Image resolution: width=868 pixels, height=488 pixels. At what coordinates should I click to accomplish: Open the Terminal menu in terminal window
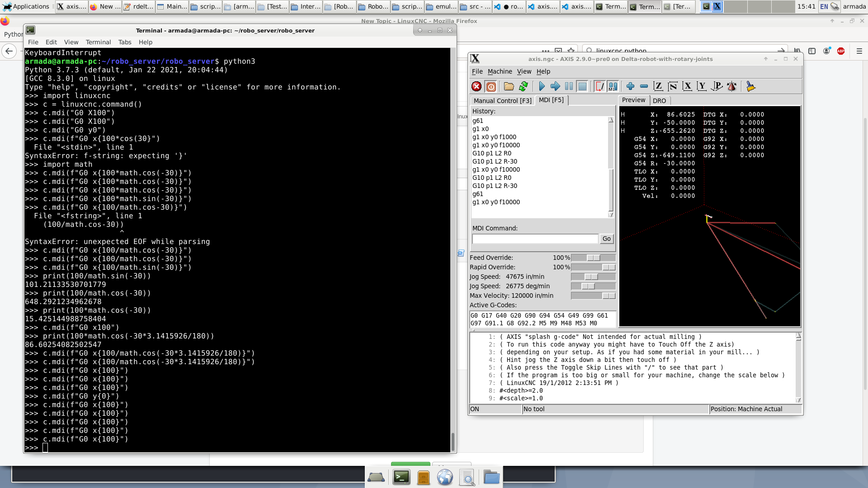pyautogui.click(x=98, y=42)
